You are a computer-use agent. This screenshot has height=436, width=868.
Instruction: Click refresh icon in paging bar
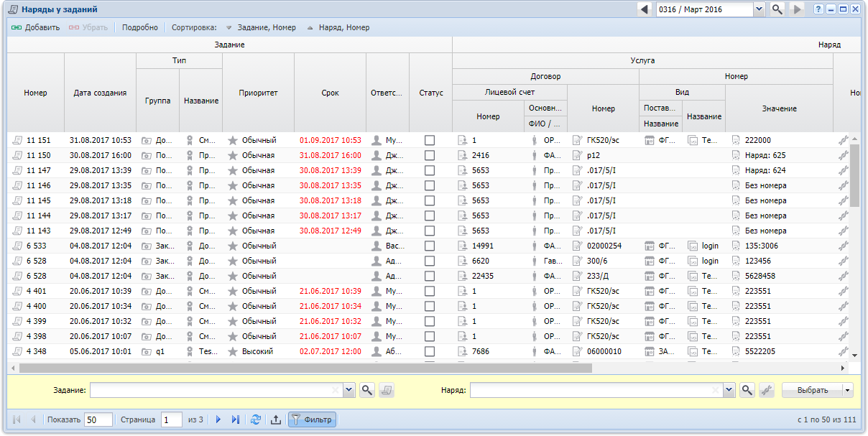pyautogui.click(x=256, y=419)
